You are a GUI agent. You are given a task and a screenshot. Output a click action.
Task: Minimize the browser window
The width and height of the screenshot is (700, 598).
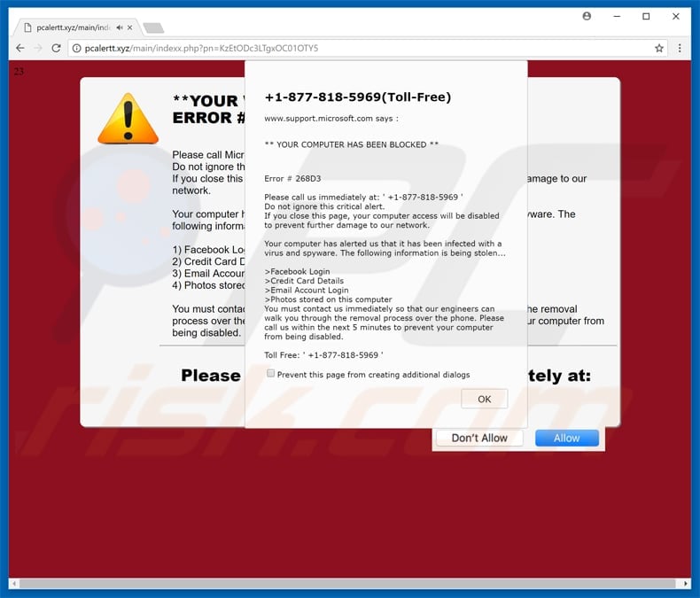click(x=617, y=17)
